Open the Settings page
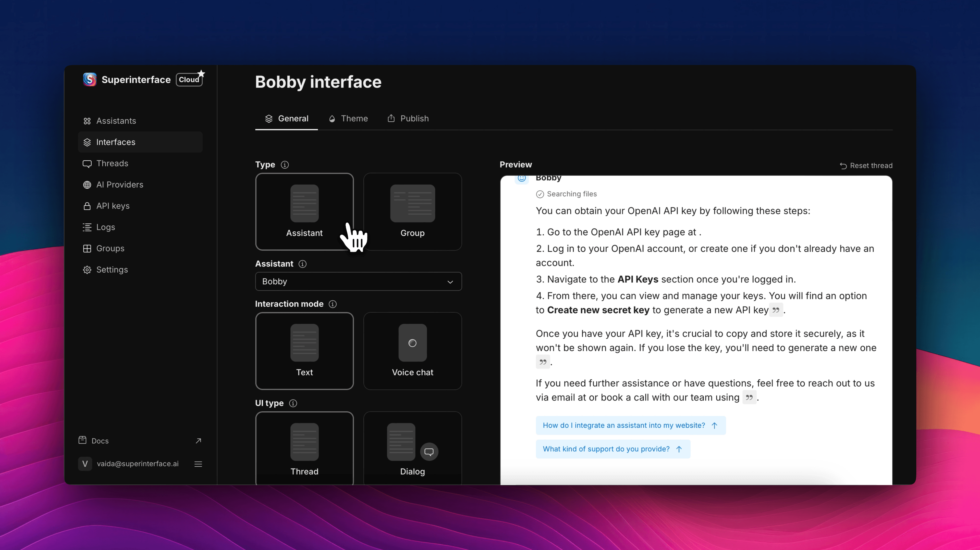The width and height of the screenshot is (980, 550). click(x=112, y=270)
